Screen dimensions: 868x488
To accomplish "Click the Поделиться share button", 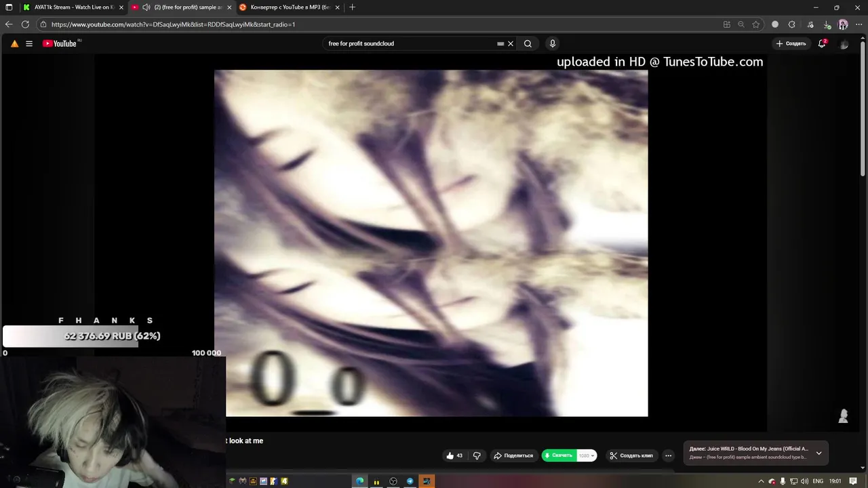I will click(x=513, y=455).
